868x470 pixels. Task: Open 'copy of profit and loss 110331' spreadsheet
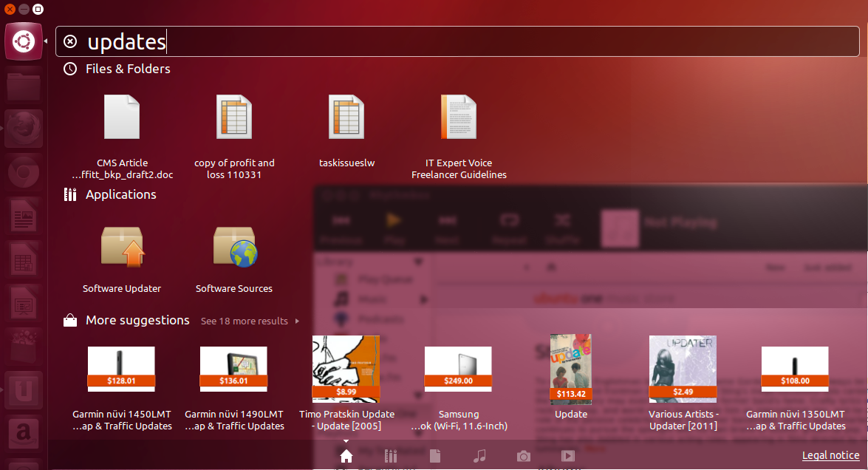[x=234, y=137]
